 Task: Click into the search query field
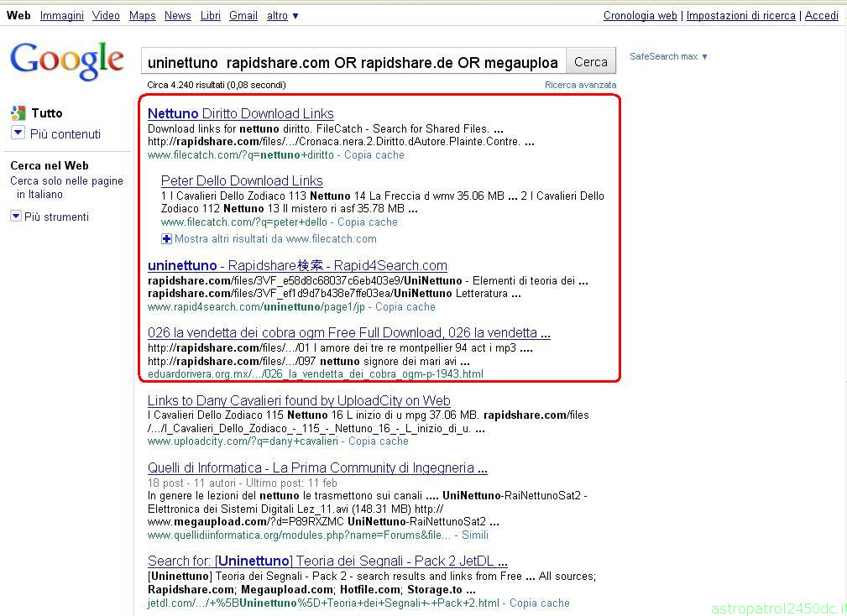point(353,61)
